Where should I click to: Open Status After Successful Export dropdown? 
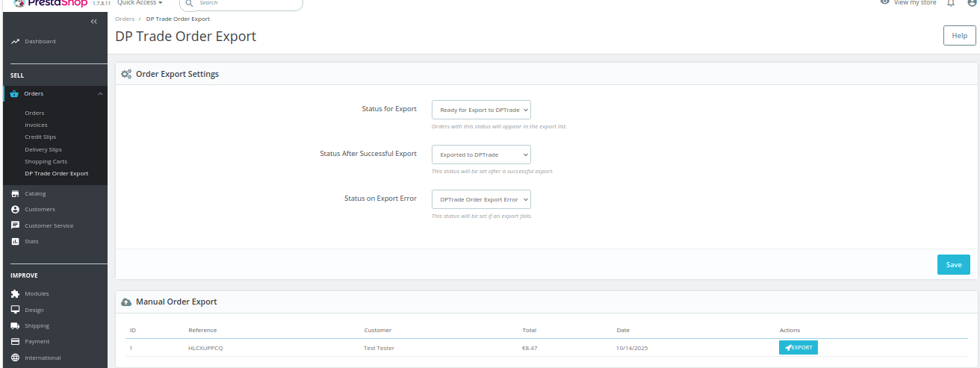point(481,155)
